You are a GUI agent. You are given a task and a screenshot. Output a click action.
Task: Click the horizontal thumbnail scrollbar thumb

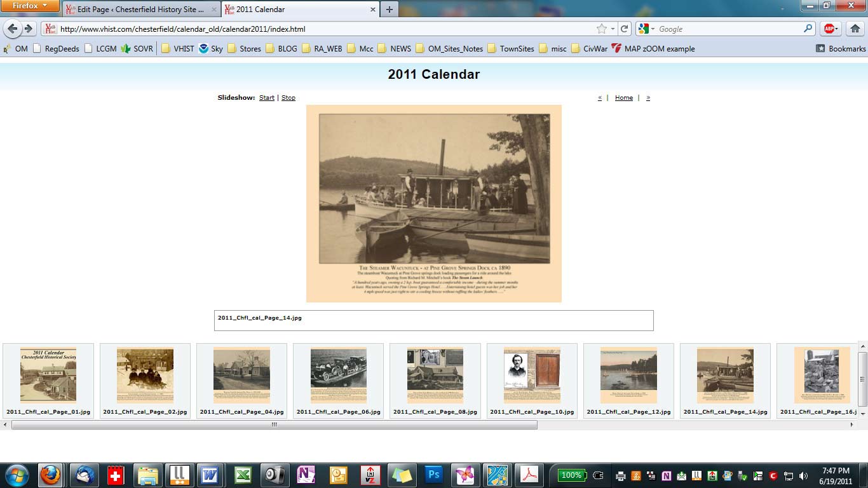[275, 424]
